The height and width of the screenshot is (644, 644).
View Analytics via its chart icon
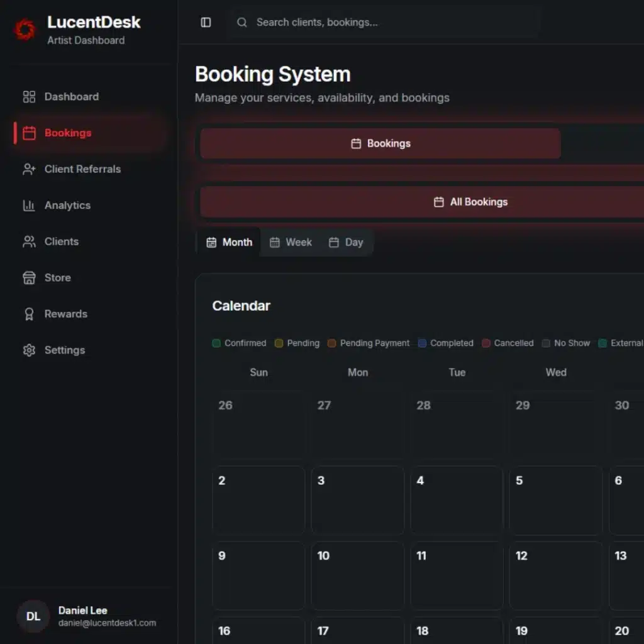[x=29, y=205]
